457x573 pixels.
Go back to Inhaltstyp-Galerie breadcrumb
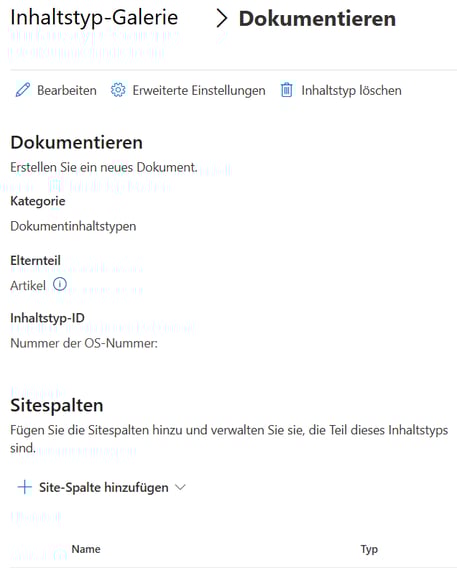point(94,18)
